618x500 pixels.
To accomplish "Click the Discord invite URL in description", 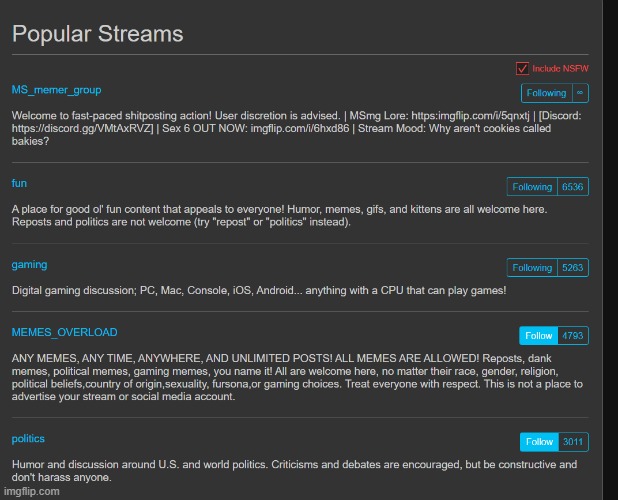I will point(80,128).
